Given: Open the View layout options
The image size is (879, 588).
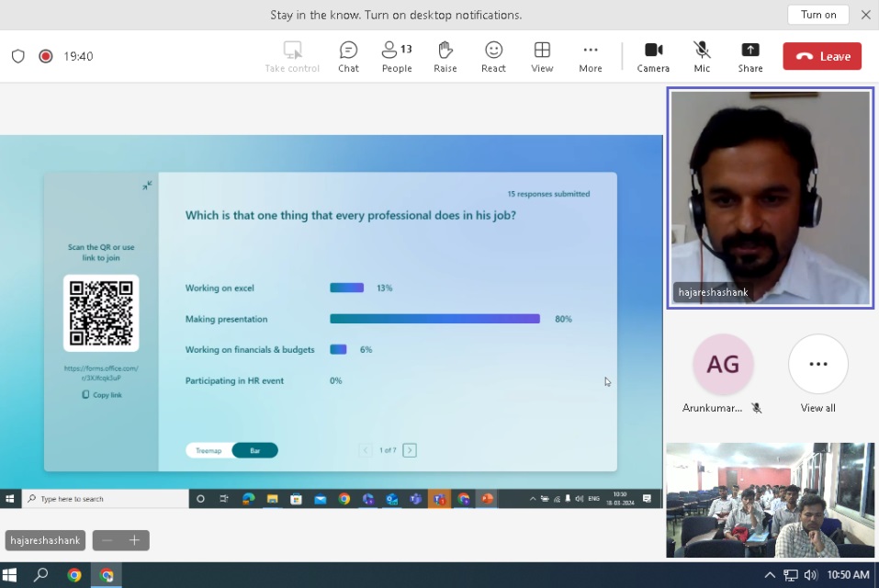Looking at the screenshot, I should pos(542,57).
